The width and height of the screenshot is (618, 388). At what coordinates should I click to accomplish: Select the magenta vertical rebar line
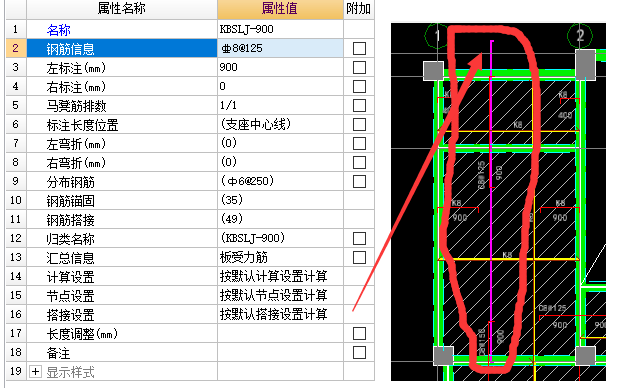(491, 200)
